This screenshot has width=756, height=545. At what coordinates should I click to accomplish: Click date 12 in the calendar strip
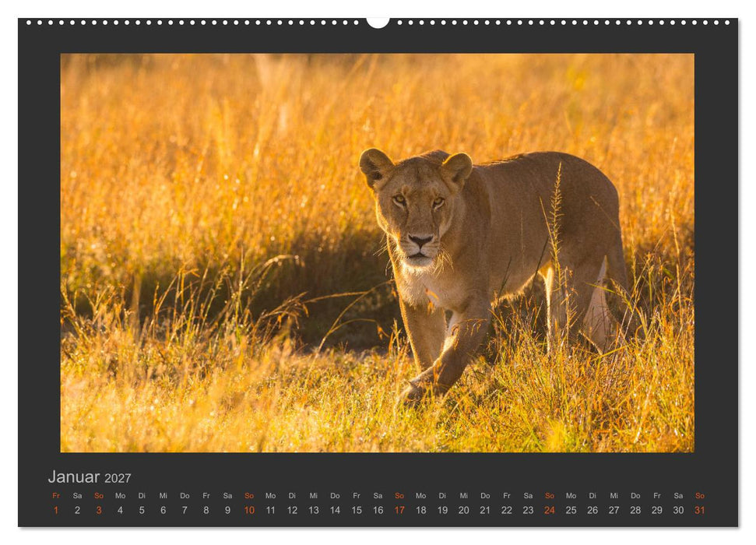tap(292, 510)
